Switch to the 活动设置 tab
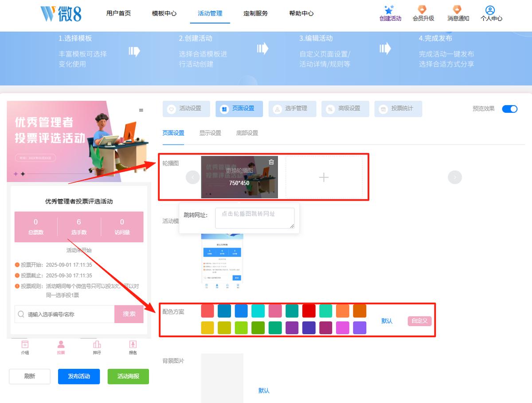The width and height of the screenshot is (532, 403). [x=186, y=109]
